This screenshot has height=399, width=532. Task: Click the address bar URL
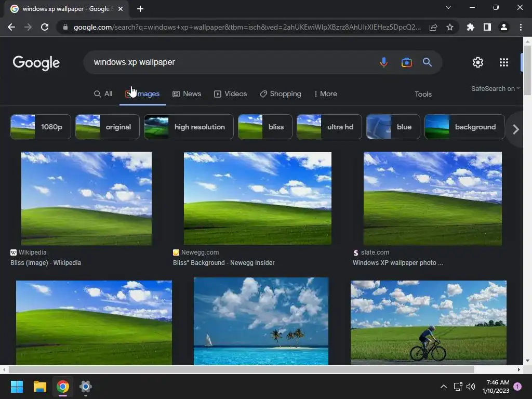(247, 27)
